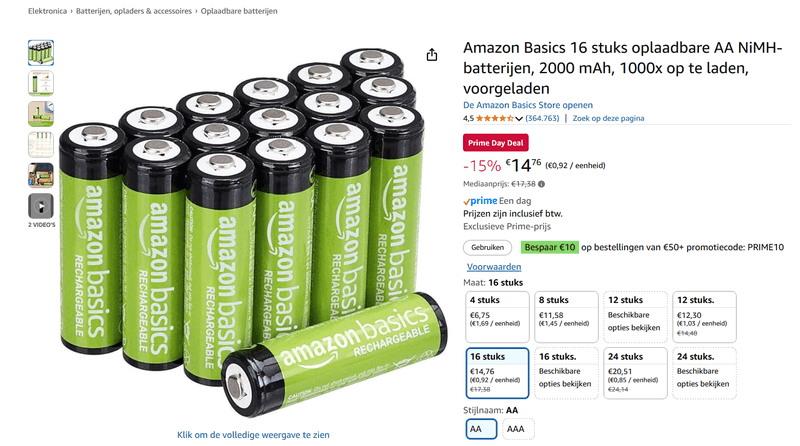The height and width of the screenshot is (446, 800).
Task: Select the AA style option
Action: click(x=481, y=429)
